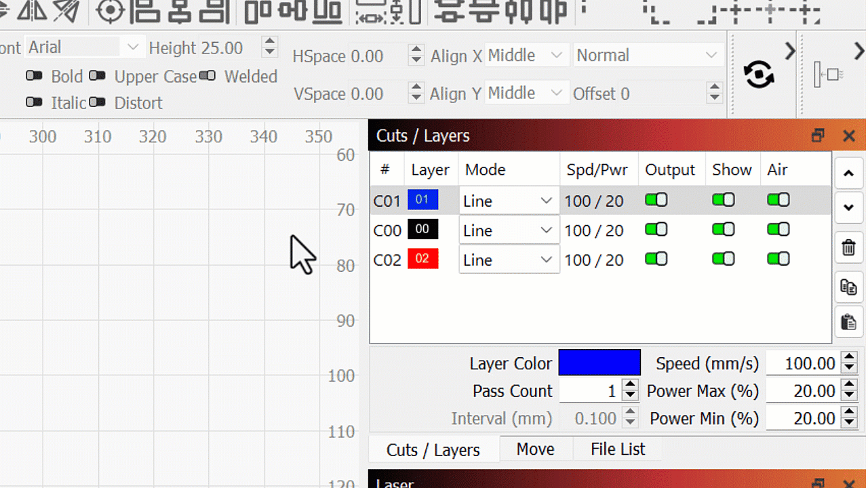Click the blue Layer Color swatch
Viewport: 868px width, 488px height.
click(x=599, y=363)
